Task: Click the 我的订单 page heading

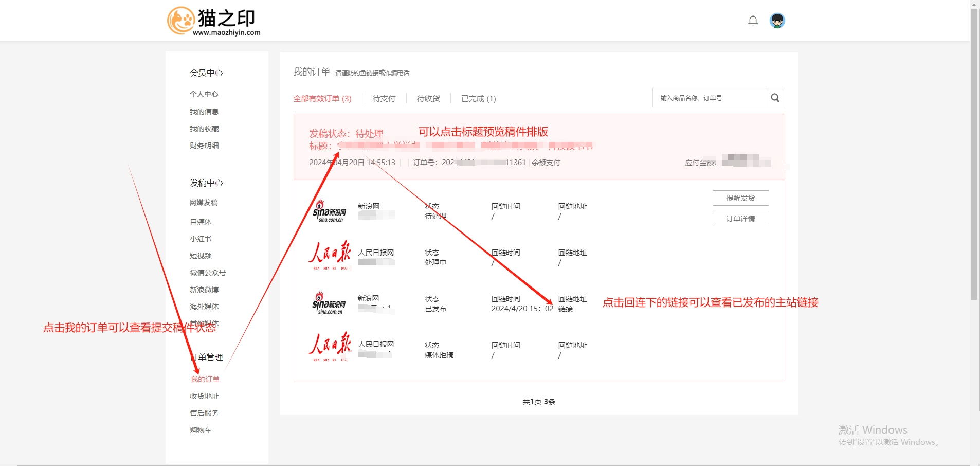Action: (312, 72)
